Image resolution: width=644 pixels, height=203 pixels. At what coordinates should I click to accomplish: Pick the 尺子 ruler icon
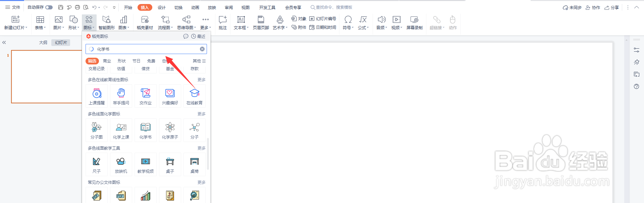(97, 164)
